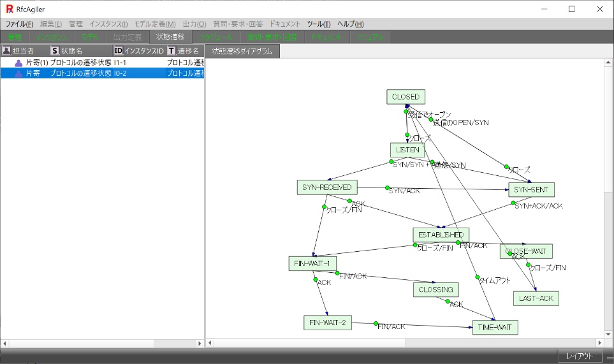The height and width of the screenshot is (364, 614).
Task: Click the diagram vertical scrollbar down arrow
Action: [x=608, y=333]
